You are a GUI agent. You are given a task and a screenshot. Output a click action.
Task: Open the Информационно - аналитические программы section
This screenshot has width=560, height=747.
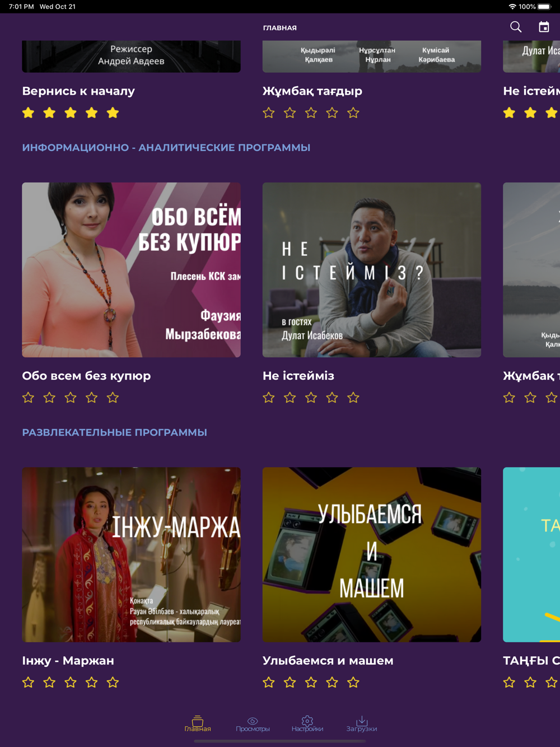166,148
